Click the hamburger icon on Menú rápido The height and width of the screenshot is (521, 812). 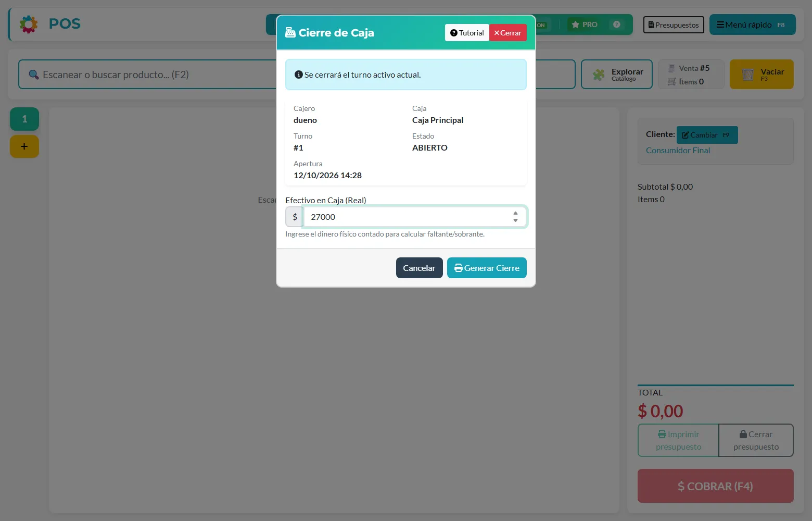(720, 24)
